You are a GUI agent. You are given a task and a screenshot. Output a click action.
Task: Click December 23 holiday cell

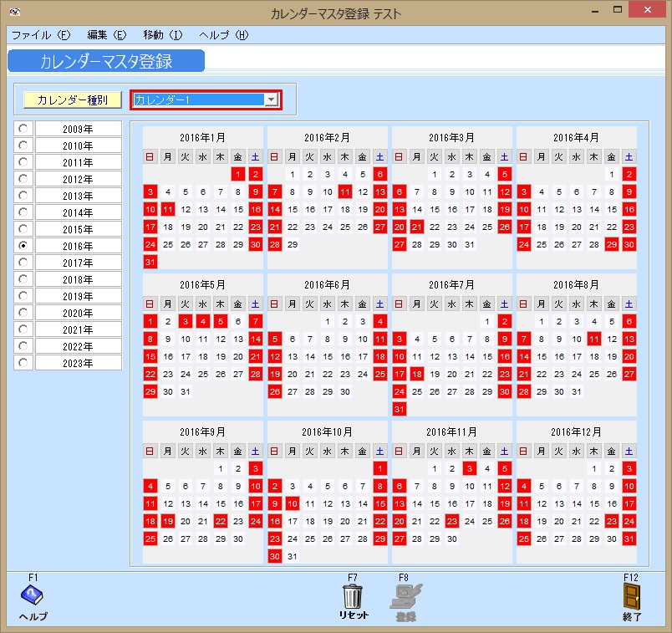click(612, 521)
